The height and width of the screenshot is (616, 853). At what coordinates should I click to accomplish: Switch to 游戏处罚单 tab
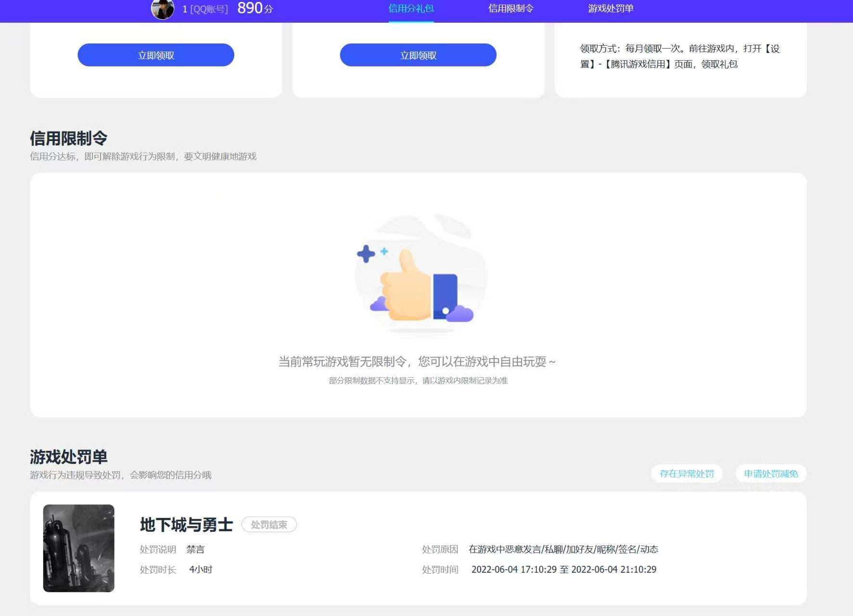pos(611,9)
